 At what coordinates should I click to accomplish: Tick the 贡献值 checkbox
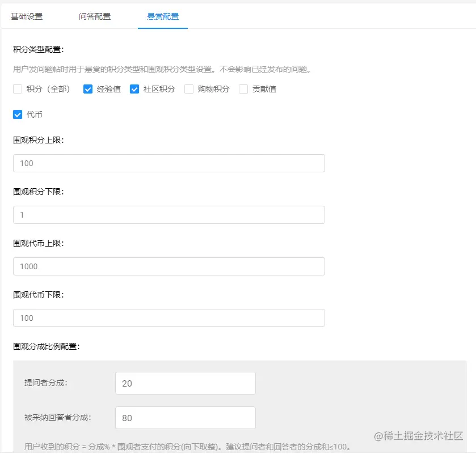click(x=243, y=89)
